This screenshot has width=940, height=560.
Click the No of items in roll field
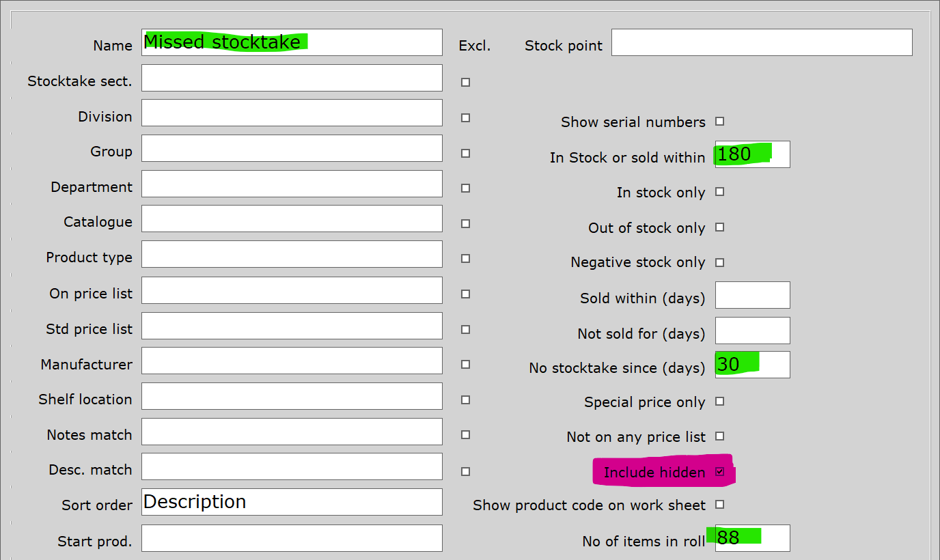[x=752, y=538]
